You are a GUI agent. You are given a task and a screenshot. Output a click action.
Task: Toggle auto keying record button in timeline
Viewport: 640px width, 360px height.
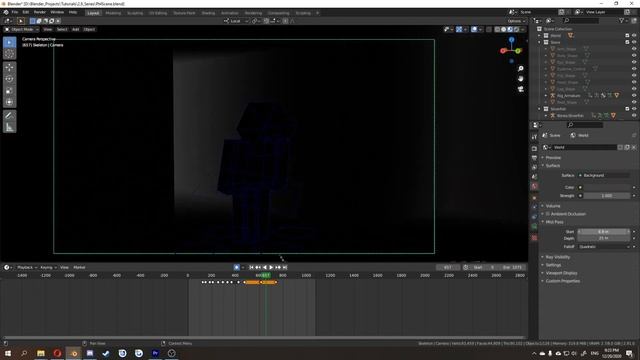(237, 267)
